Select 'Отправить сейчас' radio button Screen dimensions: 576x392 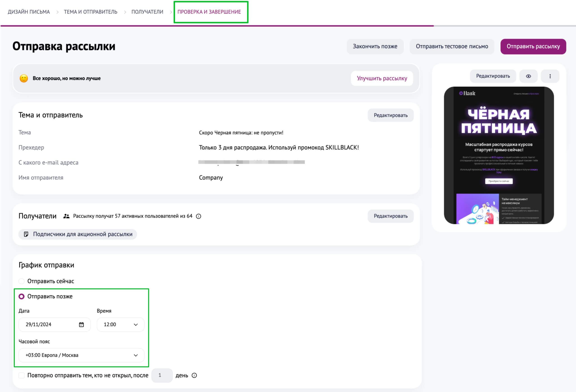(22, 281)
